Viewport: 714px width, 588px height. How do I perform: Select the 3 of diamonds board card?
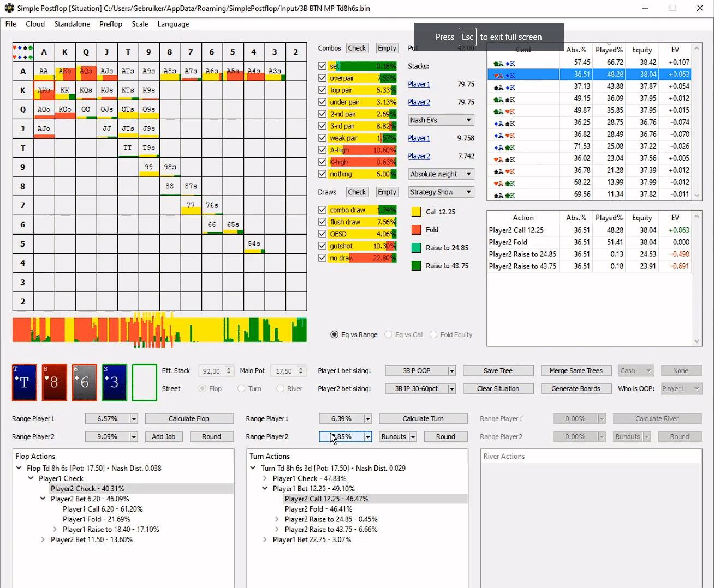114,382
